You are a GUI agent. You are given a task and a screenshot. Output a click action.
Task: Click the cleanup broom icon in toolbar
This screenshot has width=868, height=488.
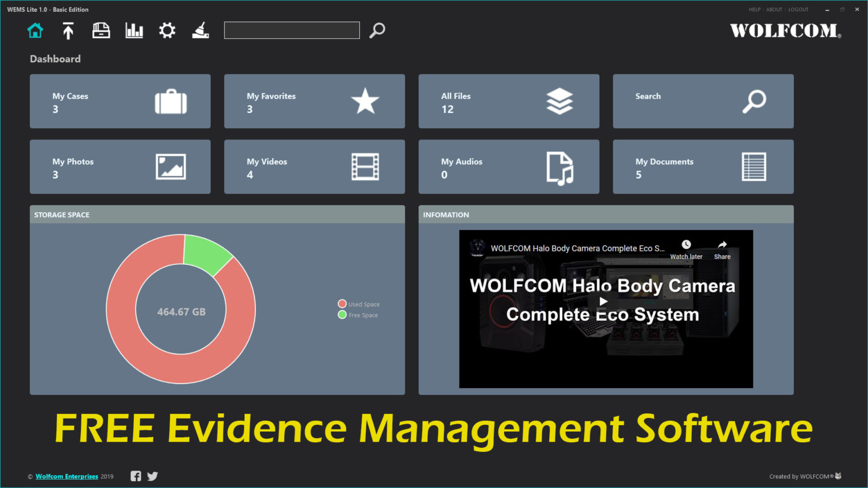click(201, 30)
